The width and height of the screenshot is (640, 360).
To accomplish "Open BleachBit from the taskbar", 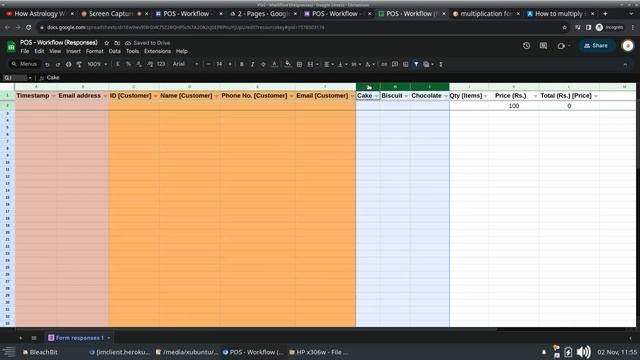I will (x=40, y=352).
